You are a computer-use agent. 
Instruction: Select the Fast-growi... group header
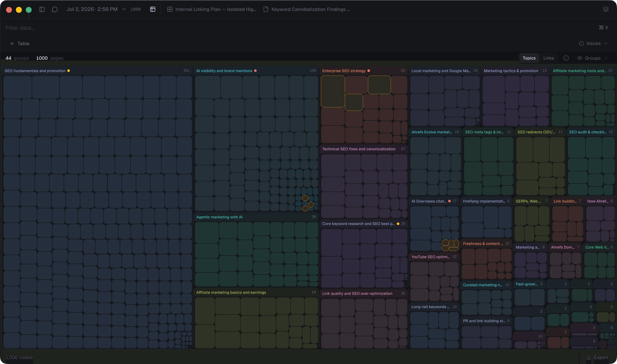click(x=529, y=284)
